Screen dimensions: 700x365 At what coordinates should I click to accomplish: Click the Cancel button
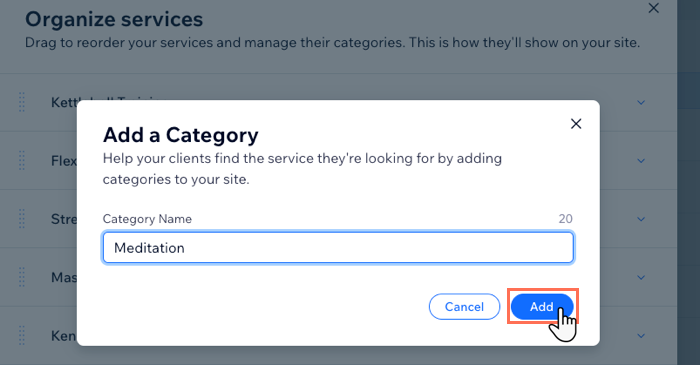tap(464, 307)
